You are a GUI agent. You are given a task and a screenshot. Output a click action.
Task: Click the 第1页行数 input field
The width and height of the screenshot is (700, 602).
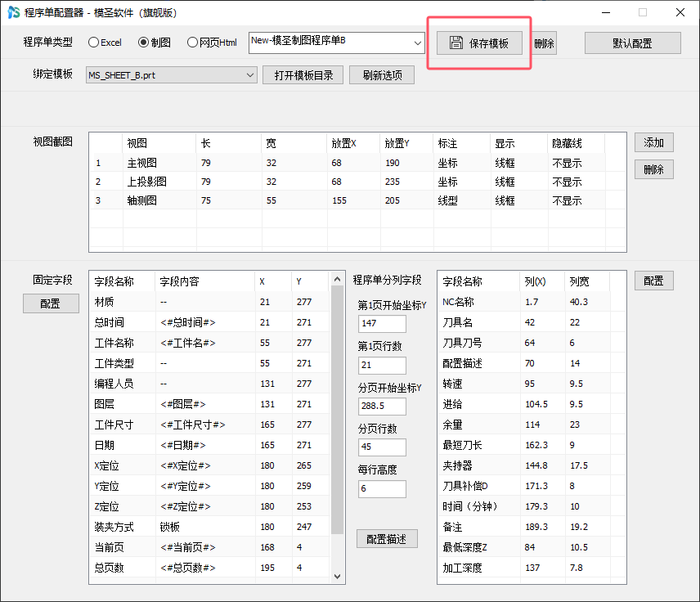coord(382,365)
